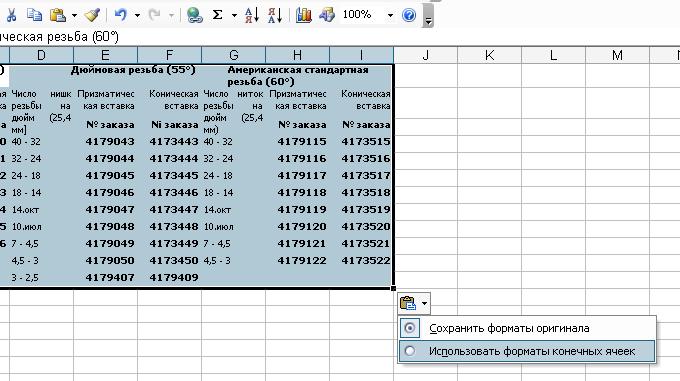Select column M header
The height and width of the screenshot is (381, 680).
pos(617,55)
